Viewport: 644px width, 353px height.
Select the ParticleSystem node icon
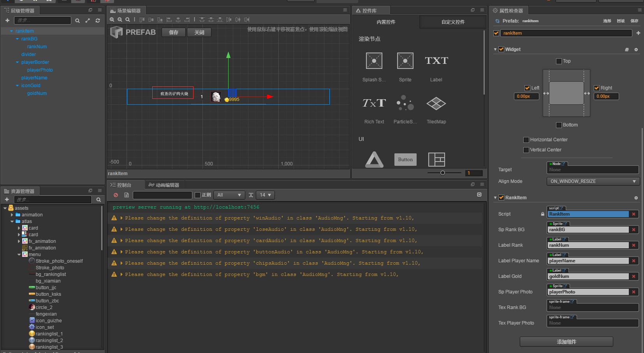(x=405, y=103)
